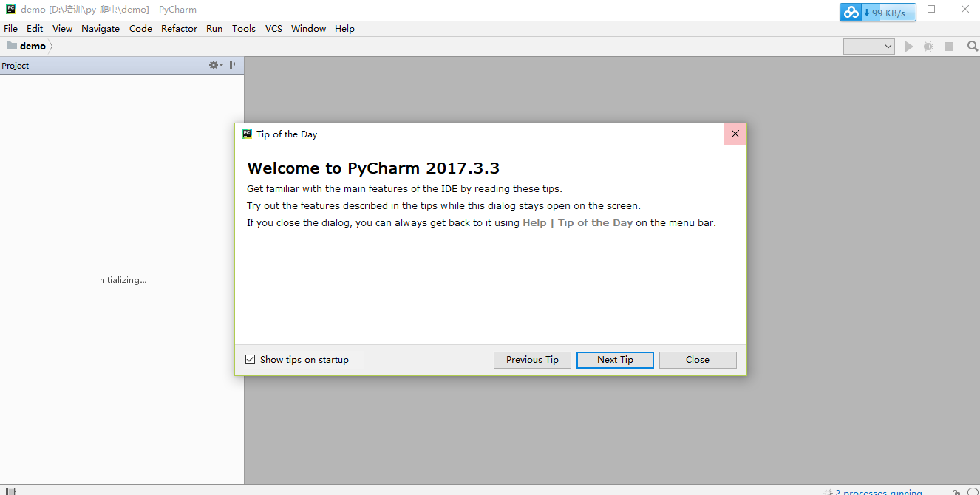Click the Initializing... text in Project panel
Image resolution: width=980 pixels, height=495 pixels.
pos(122,280)
